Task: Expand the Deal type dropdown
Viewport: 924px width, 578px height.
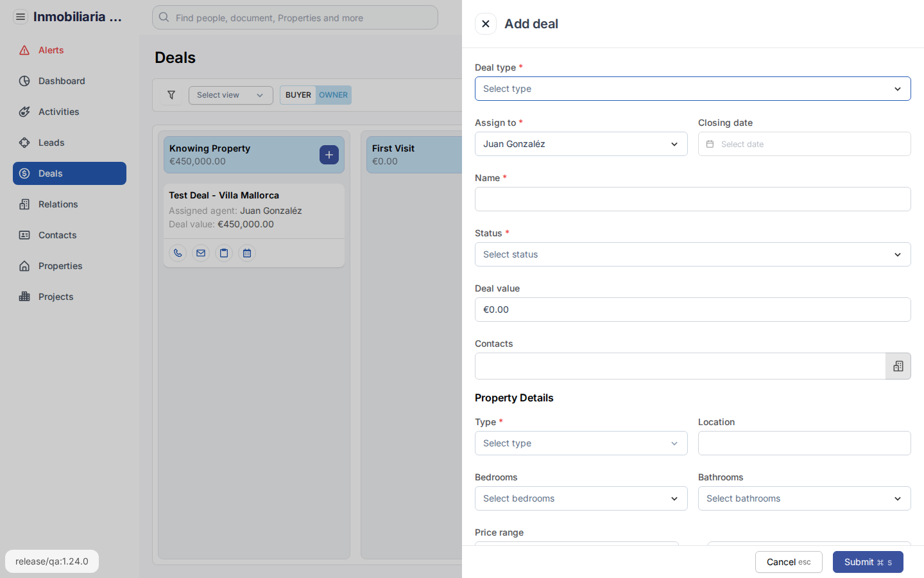Action: (x=692, y=89)
